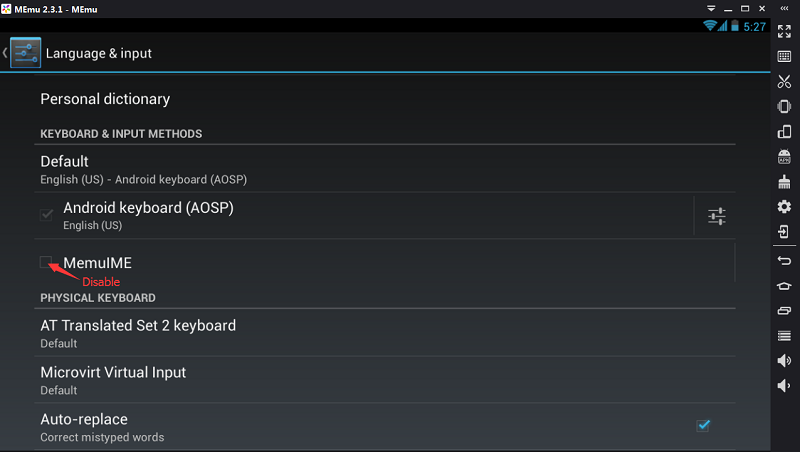This screenshot has width=800, height=452.
Task: Open Microvirt Virtual Input layout option
Action: (x=113, y=380)
